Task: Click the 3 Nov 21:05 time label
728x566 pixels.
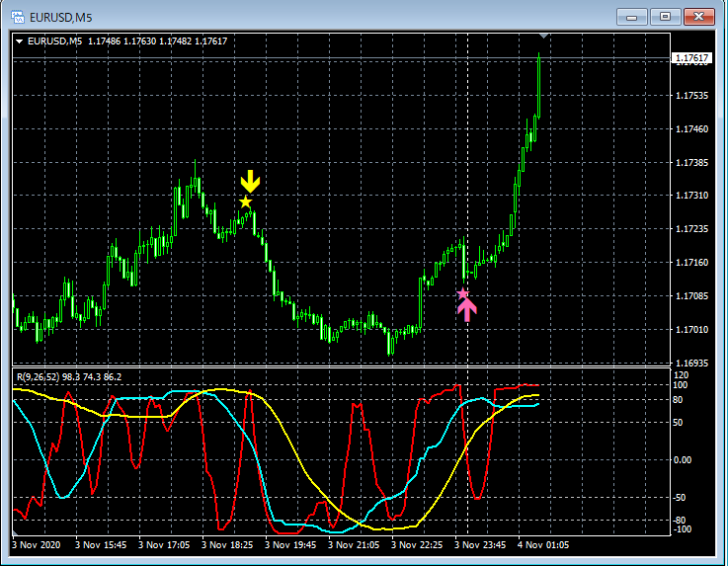Action: (354, 545)
